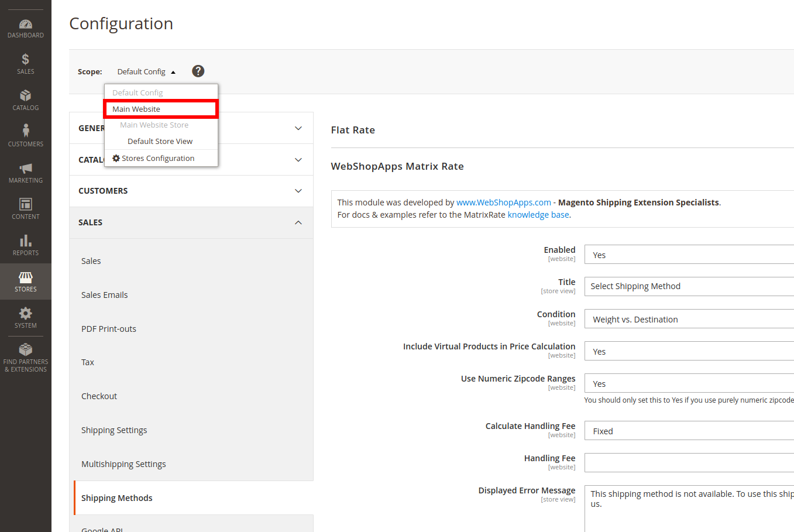Open the Enabled Yes dropdown
This screenshot has width=794, height=532.
tap(689, 255)
